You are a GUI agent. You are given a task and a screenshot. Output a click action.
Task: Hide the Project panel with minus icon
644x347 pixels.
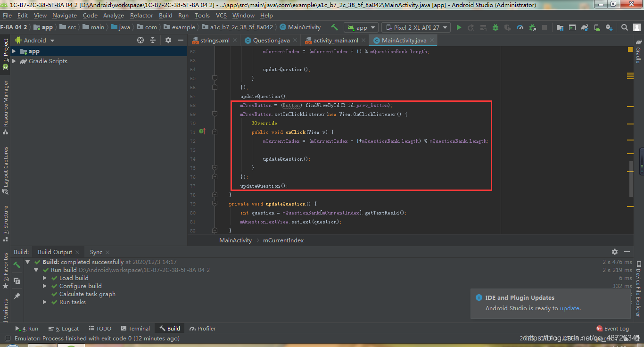(x=181, y=40)
